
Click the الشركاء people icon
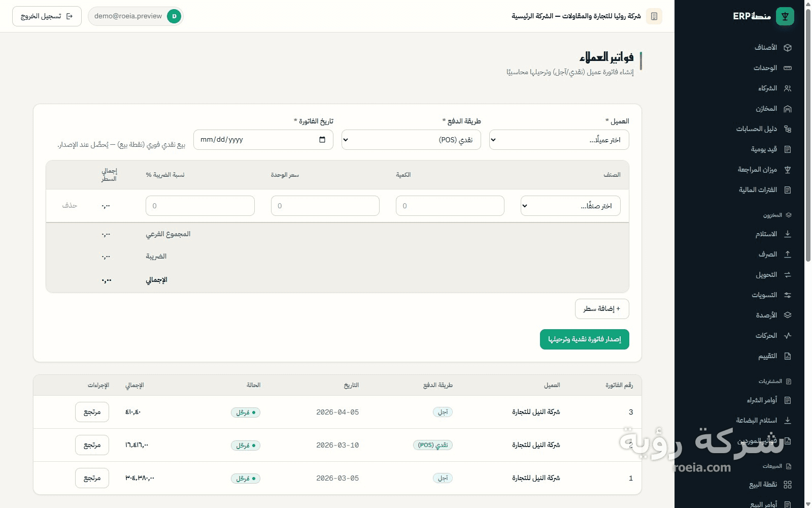pos(788,88)
